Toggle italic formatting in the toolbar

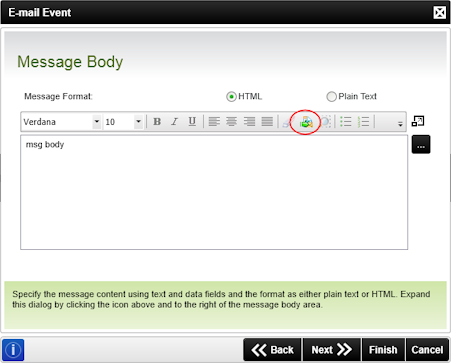coord(174,122)
